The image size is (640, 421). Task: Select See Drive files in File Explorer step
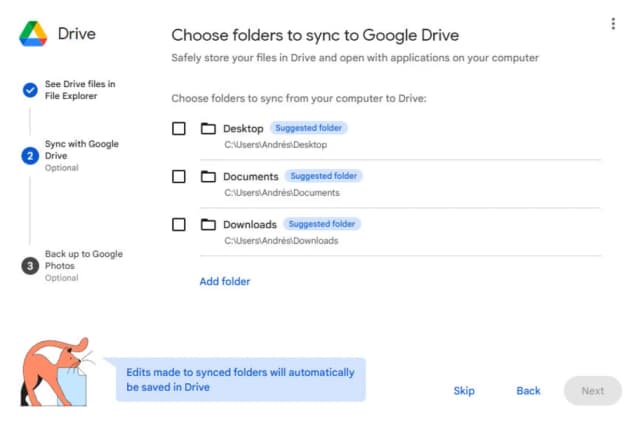[80, 90]
